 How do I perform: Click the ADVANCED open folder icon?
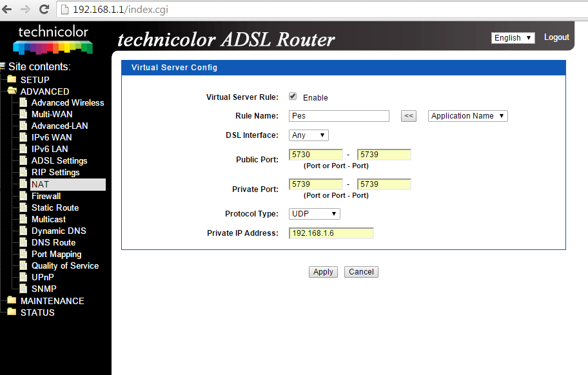coord(12,91)
